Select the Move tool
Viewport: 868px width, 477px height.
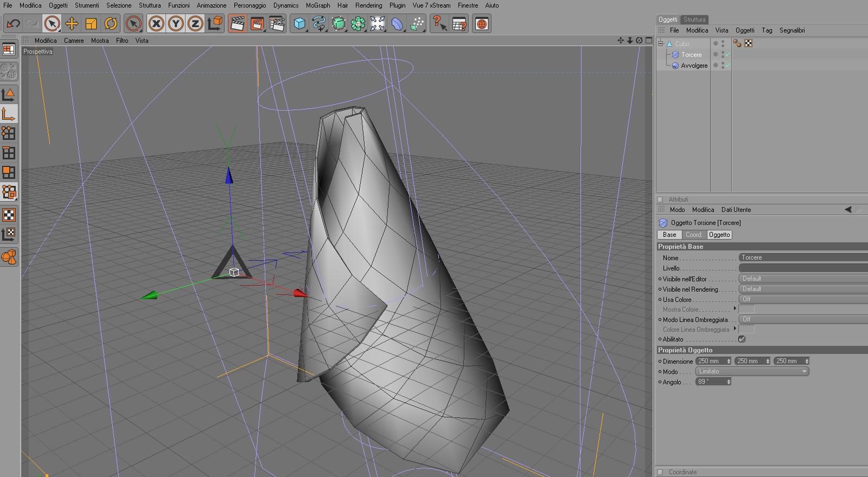71,24
